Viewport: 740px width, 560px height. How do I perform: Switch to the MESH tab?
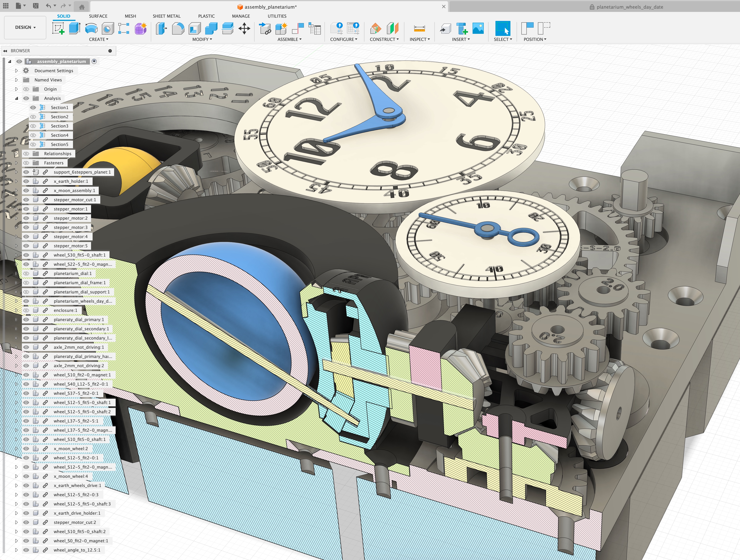(x=130, y=16)
